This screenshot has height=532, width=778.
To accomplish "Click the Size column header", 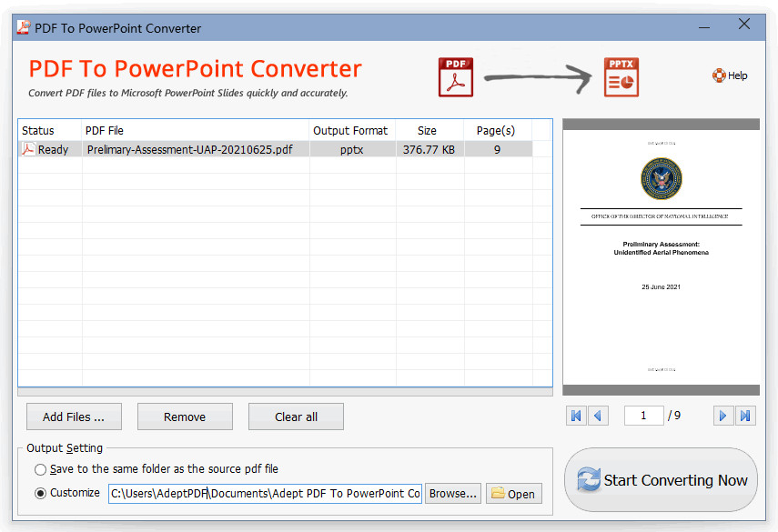I will [429, 130].
